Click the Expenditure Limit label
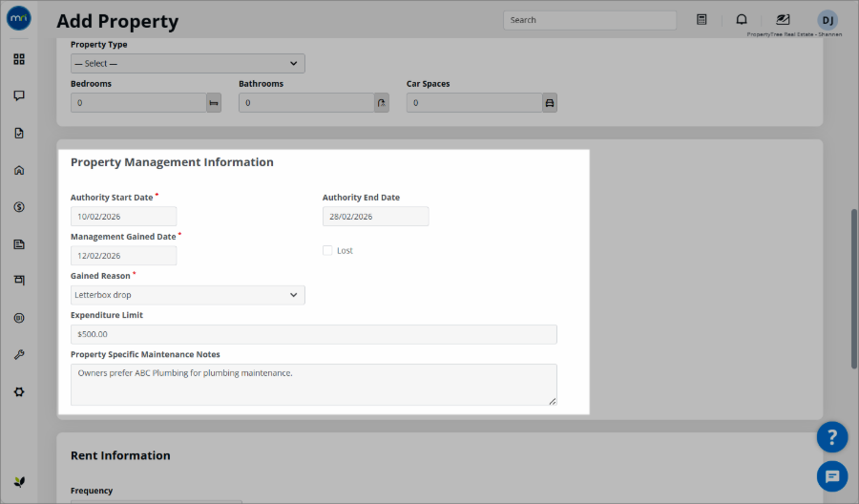859x504 pixels. point(107,316)
